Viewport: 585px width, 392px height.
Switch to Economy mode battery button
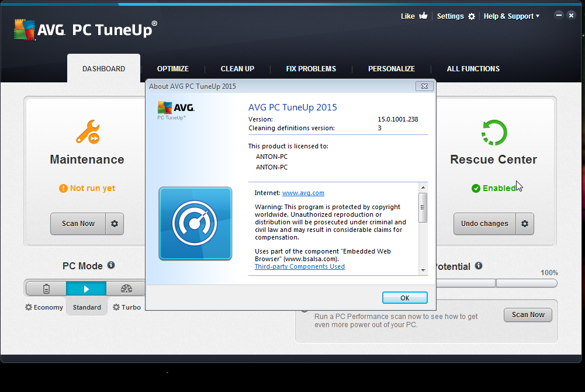46,289
